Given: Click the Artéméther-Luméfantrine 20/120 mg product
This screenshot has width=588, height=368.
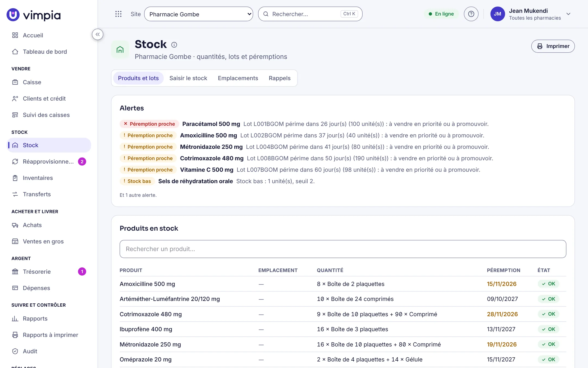Looking at the screenshot, I should pyautogui.click(x=170, y=299).
